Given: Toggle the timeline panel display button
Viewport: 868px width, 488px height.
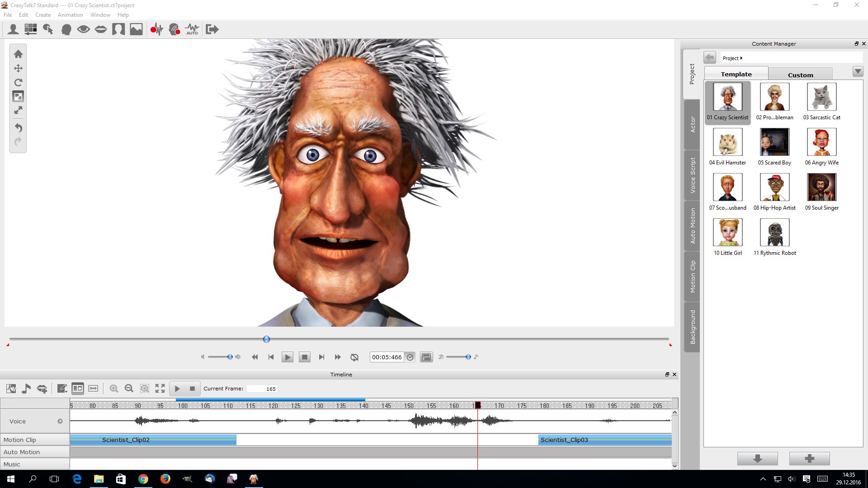Looking at the screenshot, I should point(426,357).
